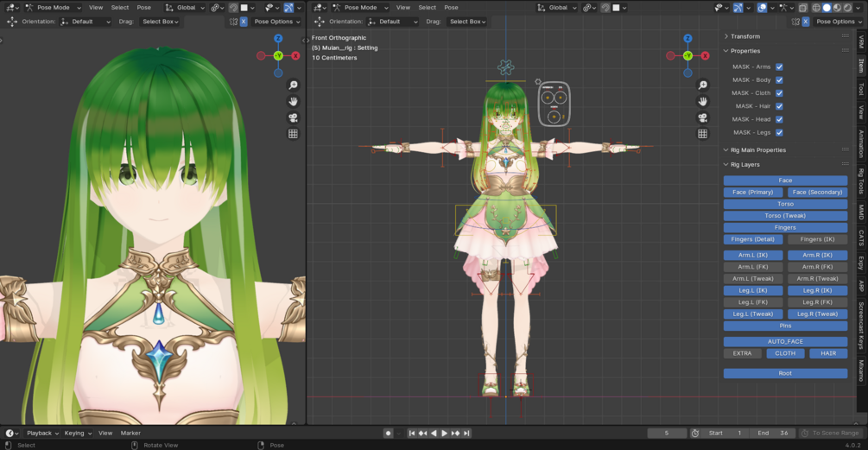Open Pose menu in left viewport

(144, 8)
